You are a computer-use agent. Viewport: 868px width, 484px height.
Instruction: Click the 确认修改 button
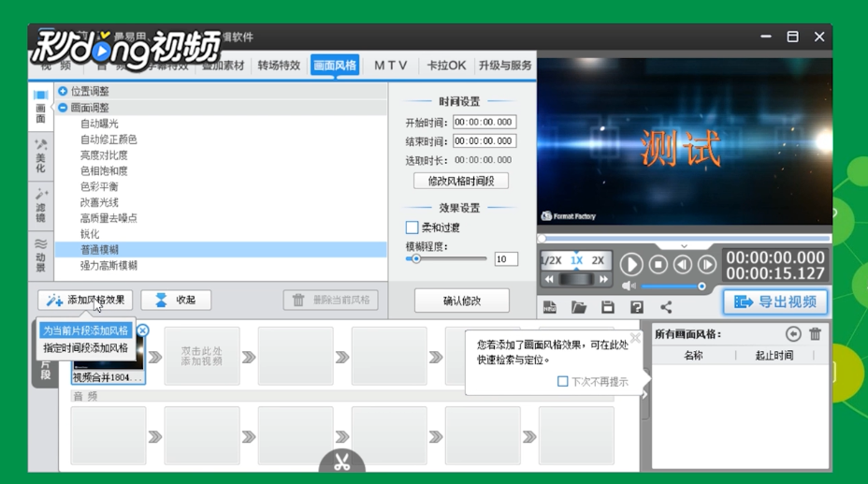[x=462, y=301]
